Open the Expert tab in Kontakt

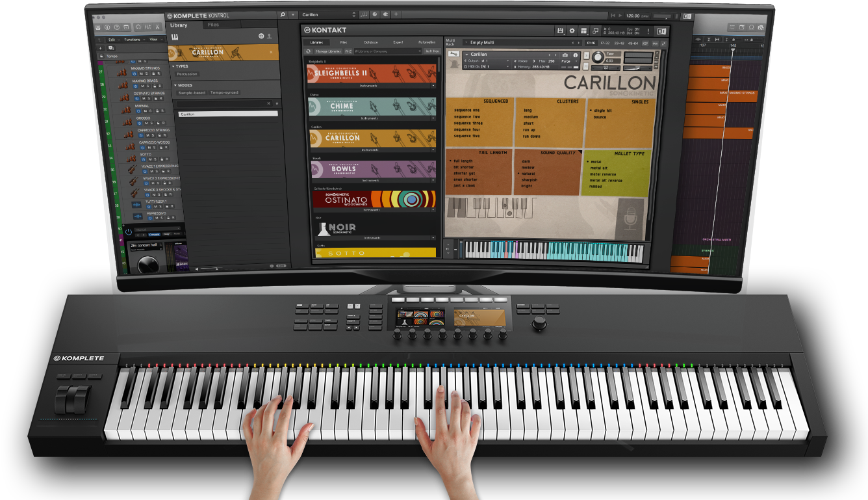pyautogui.click(x=398, y=42)
